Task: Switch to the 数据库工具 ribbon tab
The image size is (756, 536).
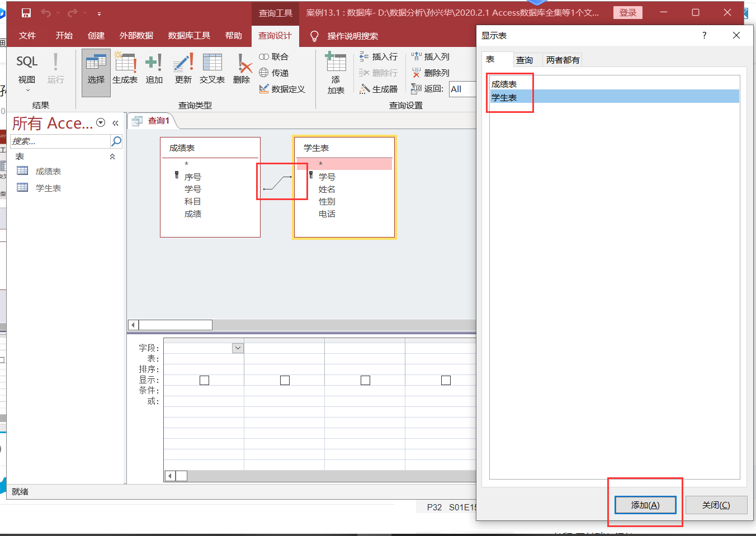Action: click(x=189, y=36)
